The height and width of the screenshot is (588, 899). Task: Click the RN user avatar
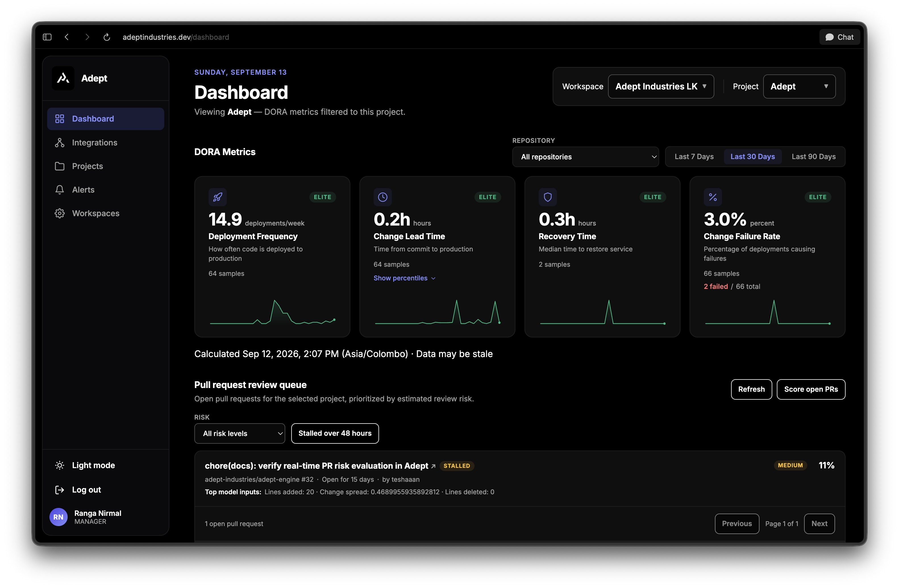point(59,517)
